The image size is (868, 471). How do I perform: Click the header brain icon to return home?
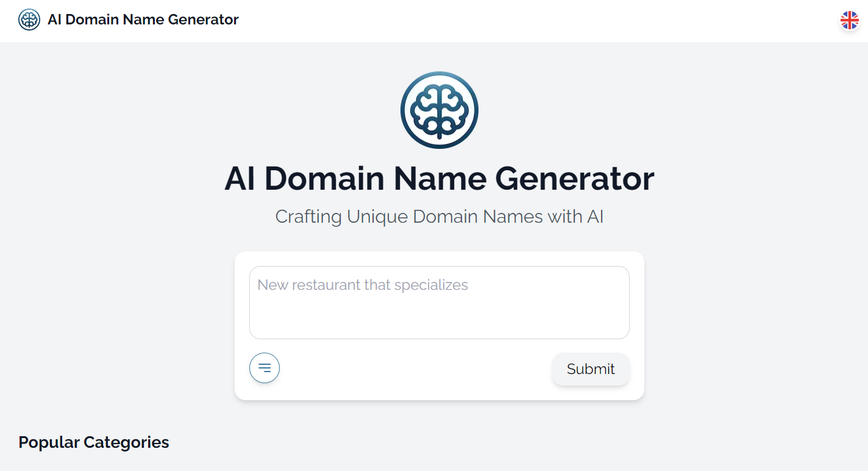[x=29, y=20]
